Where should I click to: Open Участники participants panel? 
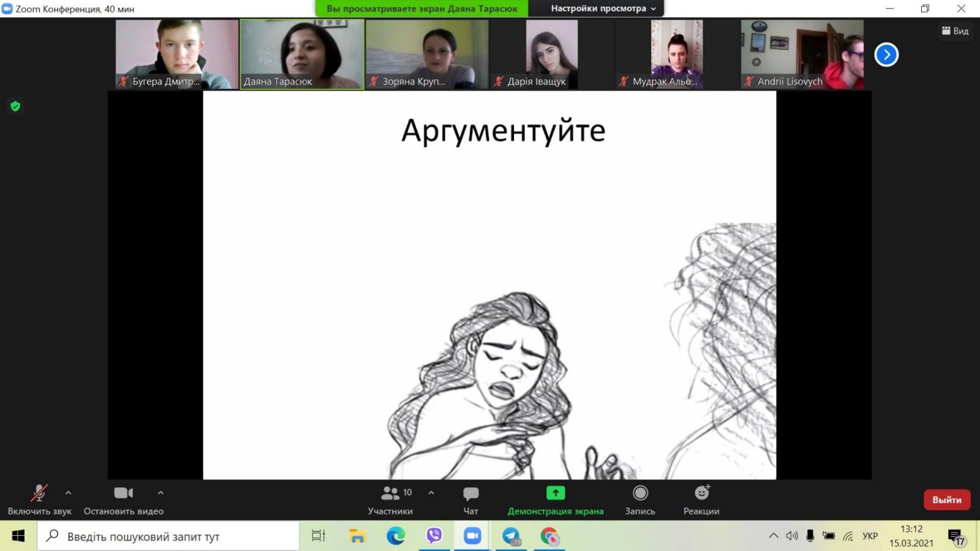[390, 500]
